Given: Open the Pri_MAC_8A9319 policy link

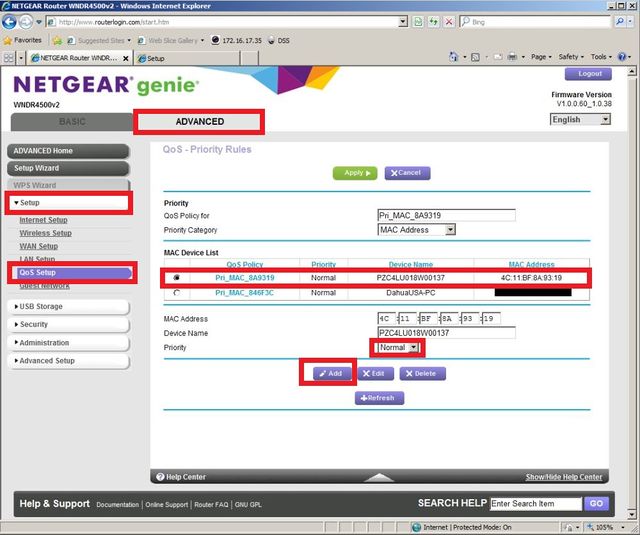Looking at the screenshot, I should 244,278.
